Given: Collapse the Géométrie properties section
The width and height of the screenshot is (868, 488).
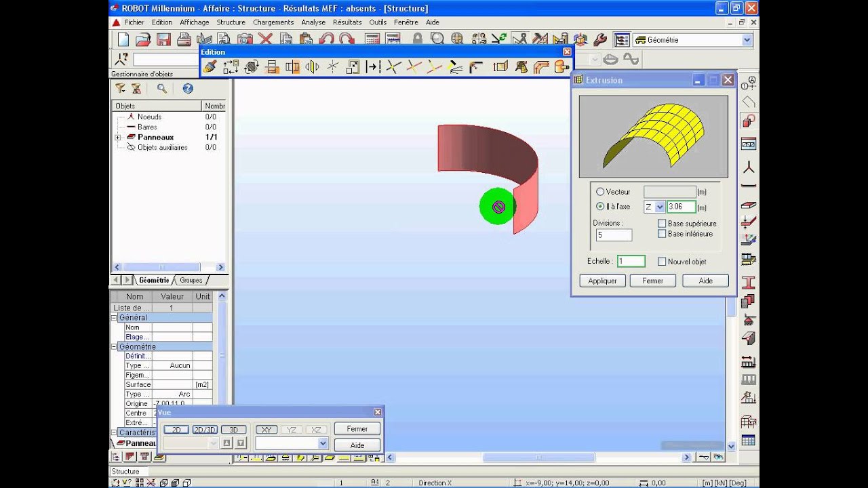Looking at the screenshot, I should click(114, 346).
